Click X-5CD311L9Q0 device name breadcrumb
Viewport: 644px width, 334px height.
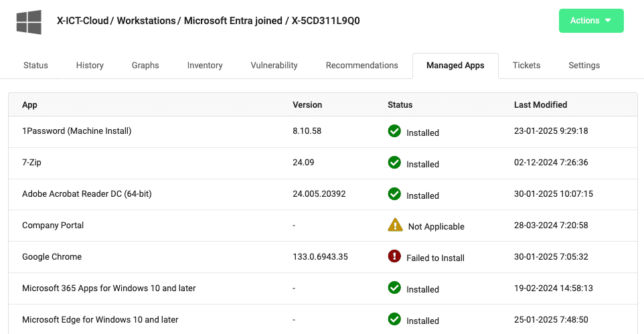point(326,21)
